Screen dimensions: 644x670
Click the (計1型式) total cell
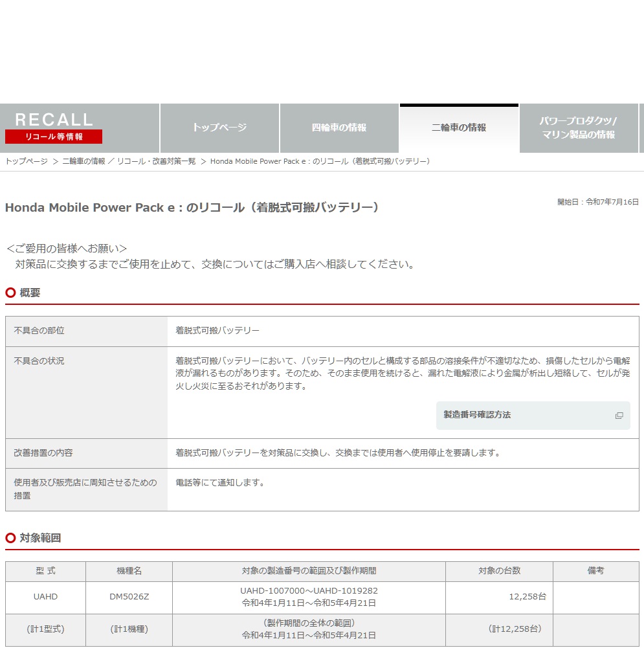[x=45, y=629]
